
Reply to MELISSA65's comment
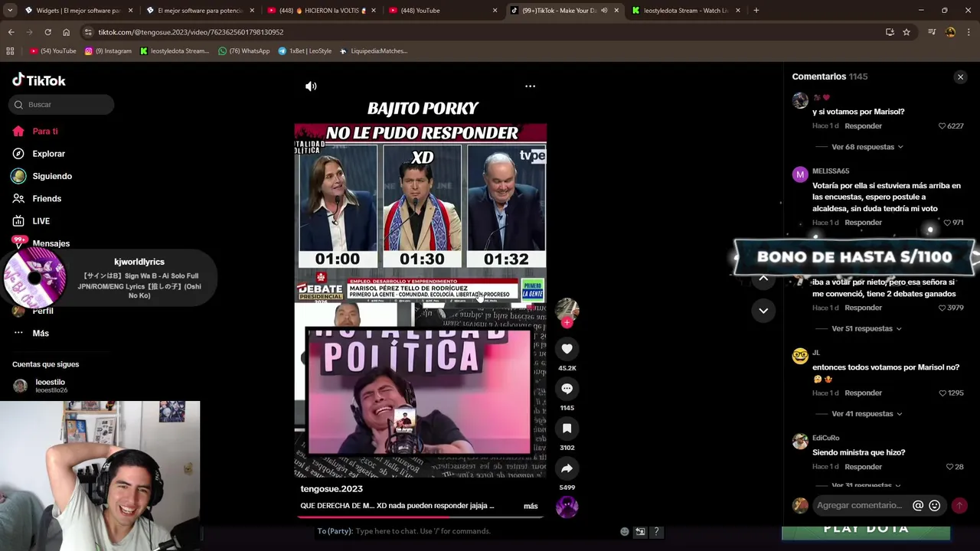tap(863, 223)
